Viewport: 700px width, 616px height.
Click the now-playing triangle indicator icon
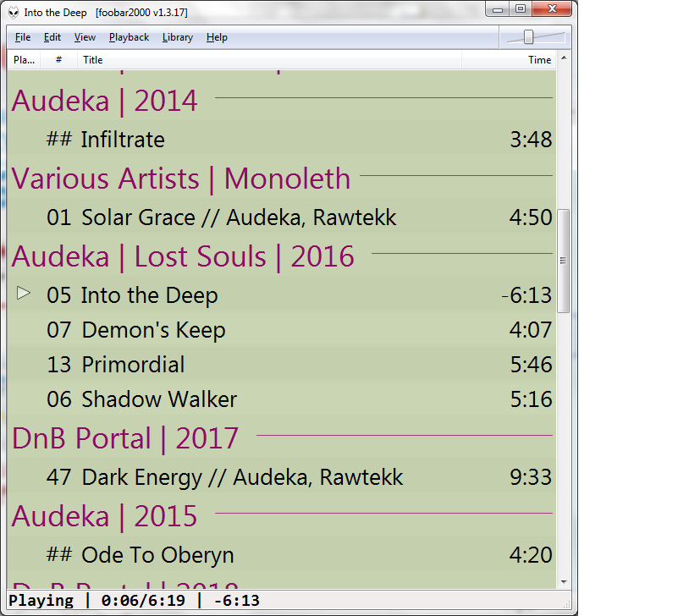(x=23, y=294)
